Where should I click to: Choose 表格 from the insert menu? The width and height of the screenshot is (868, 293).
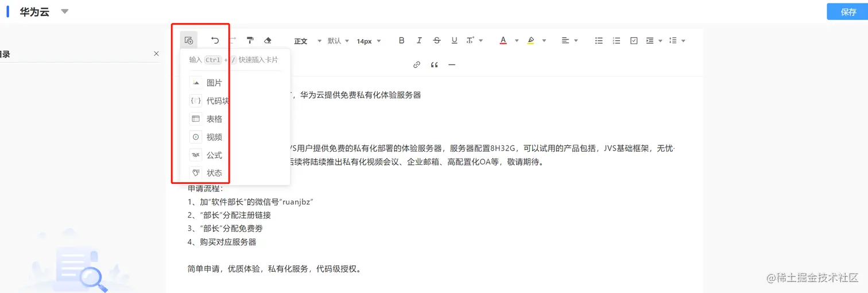235,119
